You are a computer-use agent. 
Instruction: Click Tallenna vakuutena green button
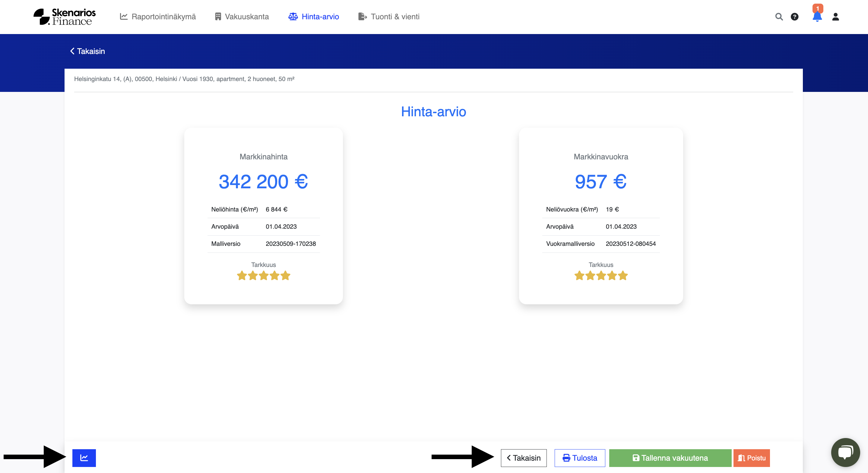tap(670, 458)
